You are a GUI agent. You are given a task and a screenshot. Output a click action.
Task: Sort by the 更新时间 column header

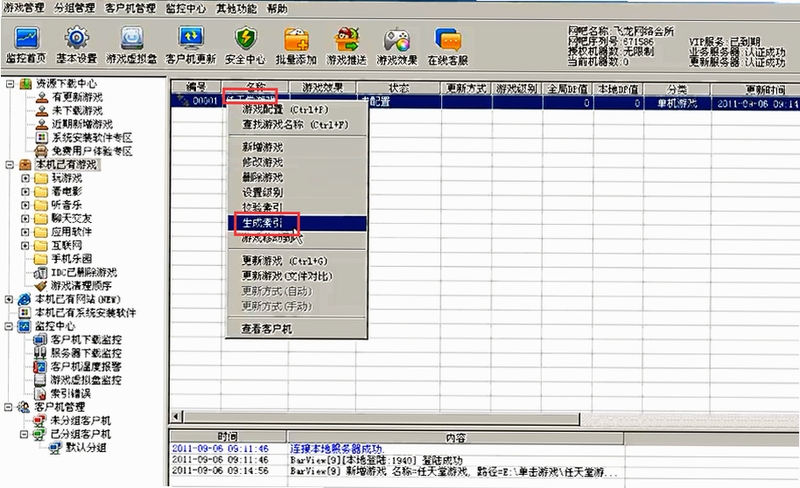coord(755,90)
